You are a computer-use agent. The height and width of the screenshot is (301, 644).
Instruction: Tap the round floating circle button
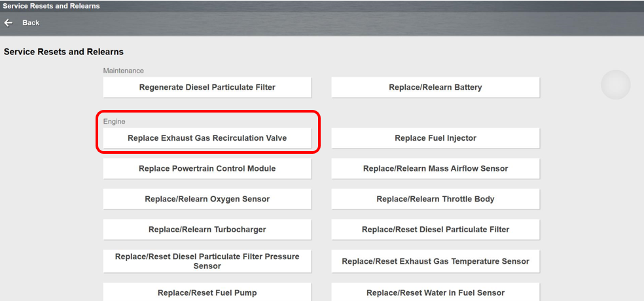[x=615, y=85]
